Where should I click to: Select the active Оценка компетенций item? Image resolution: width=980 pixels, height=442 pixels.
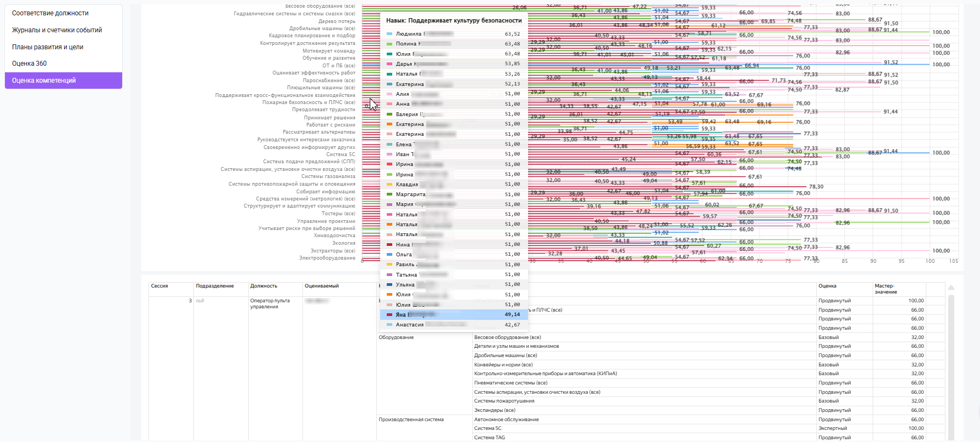click(x=64, y=81)
